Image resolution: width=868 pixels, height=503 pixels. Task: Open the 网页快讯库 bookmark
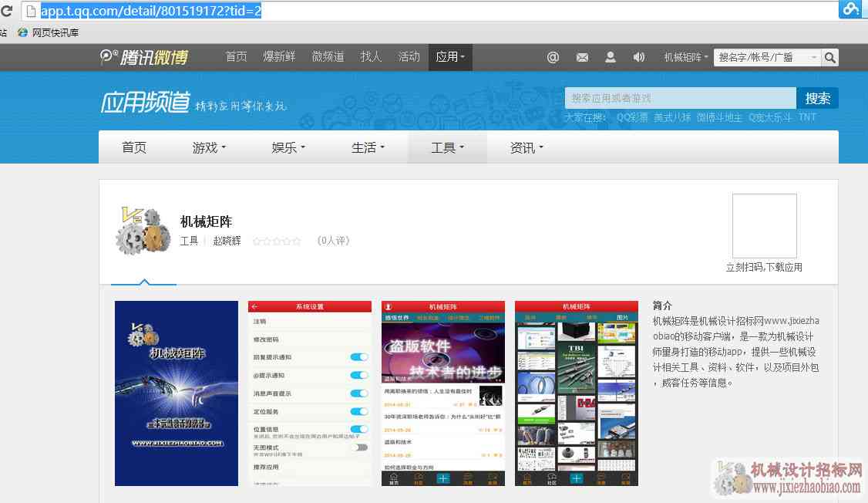pos(48,32)
